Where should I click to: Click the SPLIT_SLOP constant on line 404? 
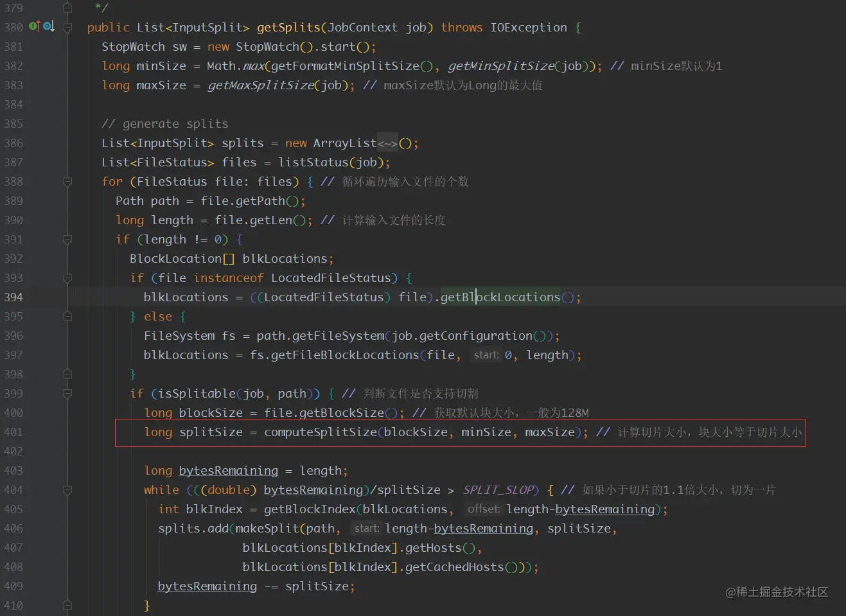coord(498,490)
